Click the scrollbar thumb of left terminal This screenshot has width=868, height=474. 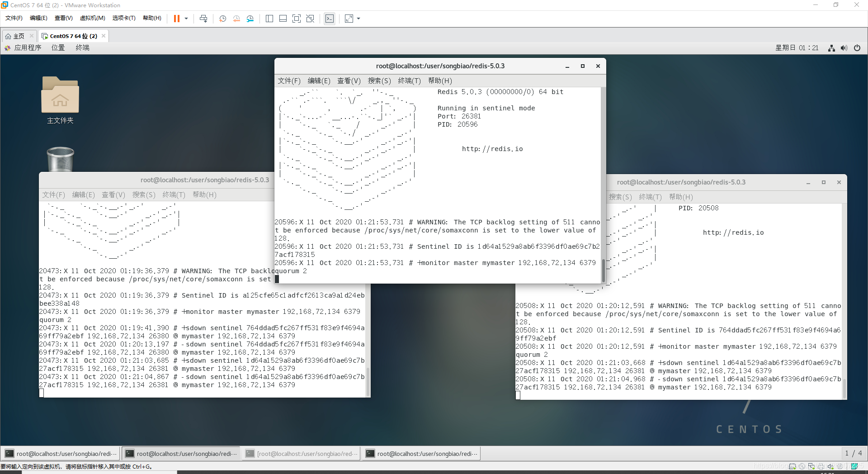click(x=368, y=382)
